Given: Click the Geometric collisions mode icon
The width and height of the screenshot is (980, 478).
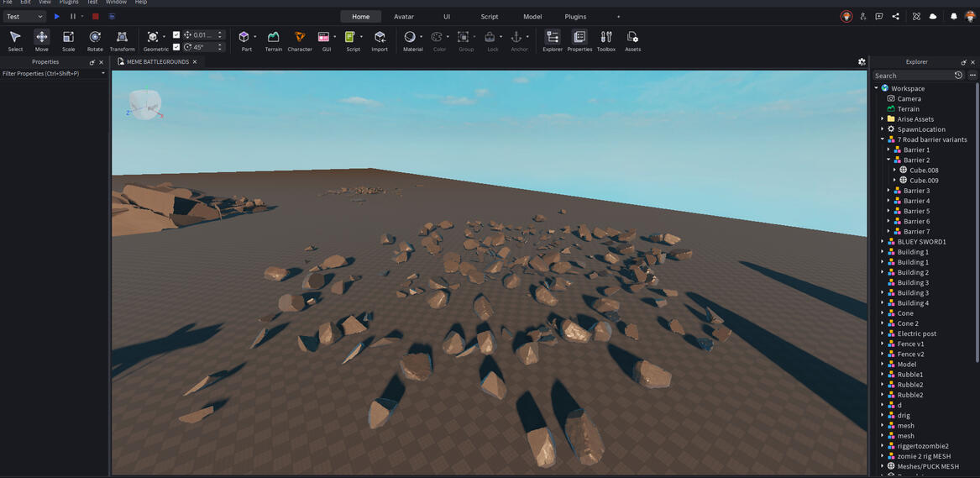Looking at the screenshot, I should [x=153, y=38].
